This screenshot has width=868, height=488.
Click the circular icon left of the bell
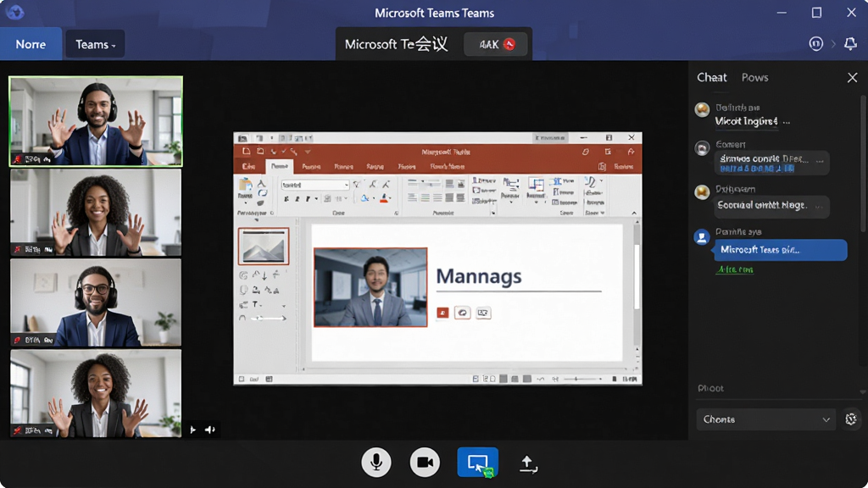click(816, 43)
